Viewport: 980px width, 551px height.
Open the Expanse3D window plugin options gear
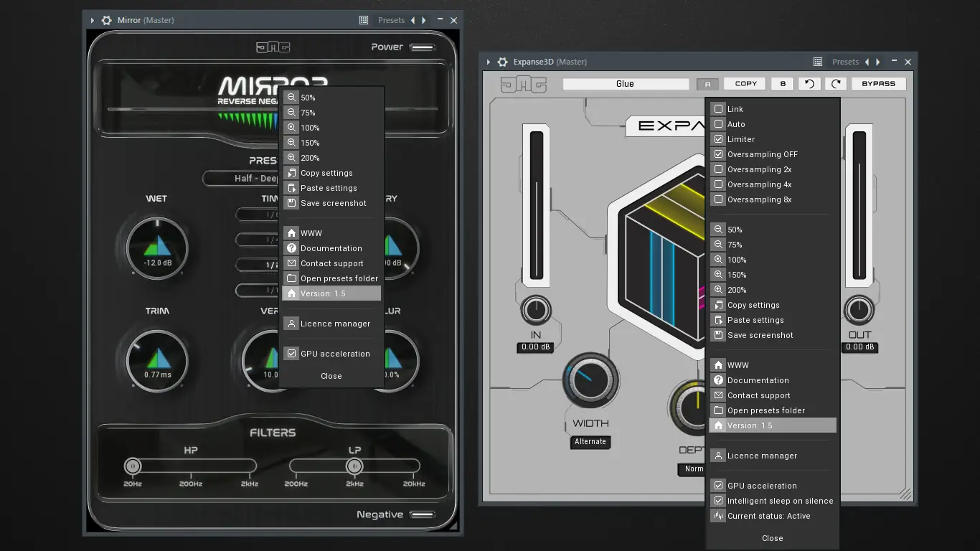[502, 62]
